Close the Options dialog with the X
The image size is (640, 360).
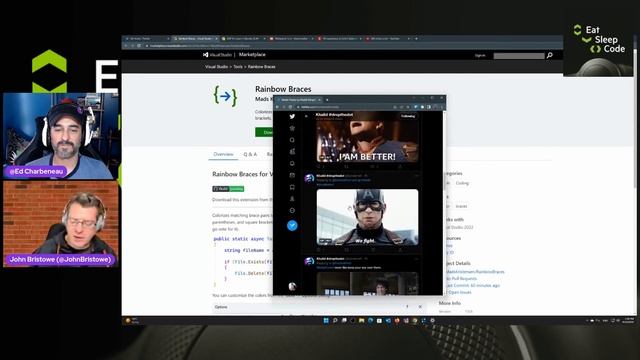420,307
